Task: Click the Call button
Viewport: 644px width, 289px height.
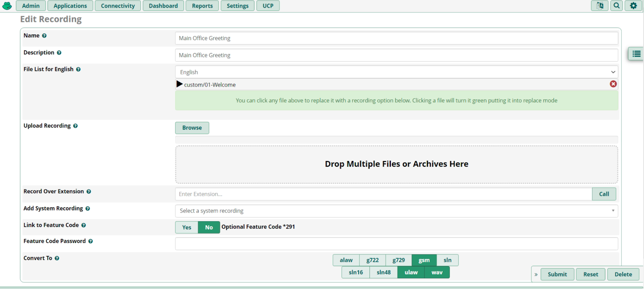Action: [604, 194]
